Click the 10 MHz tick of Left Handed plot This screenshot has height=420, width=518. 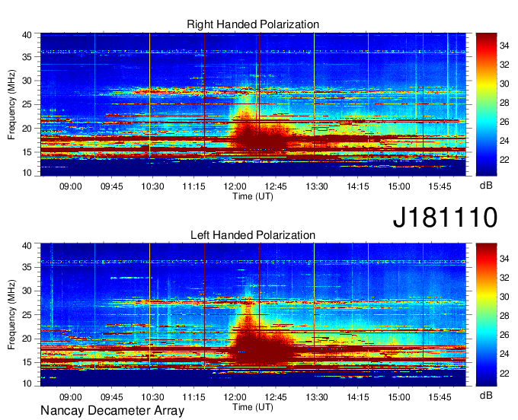pyautogui.click(x=27, y=383)
